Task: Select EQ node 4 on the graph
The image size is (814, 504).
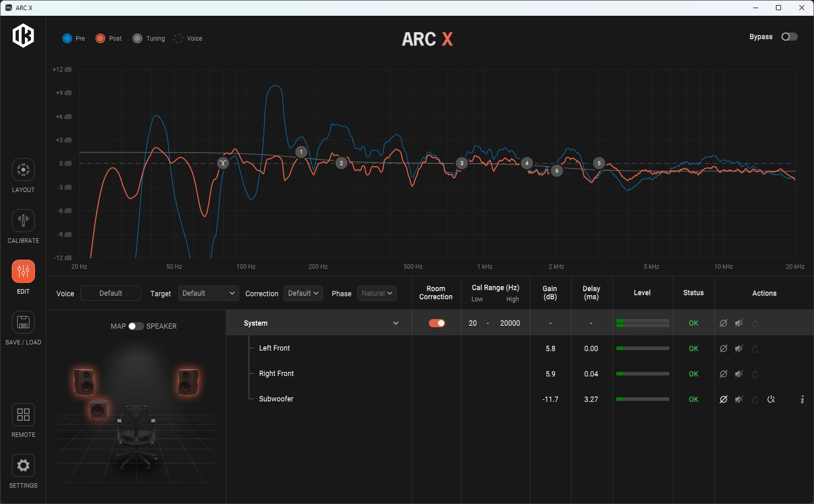Action: pyautogui.click(x=527, y=163)
